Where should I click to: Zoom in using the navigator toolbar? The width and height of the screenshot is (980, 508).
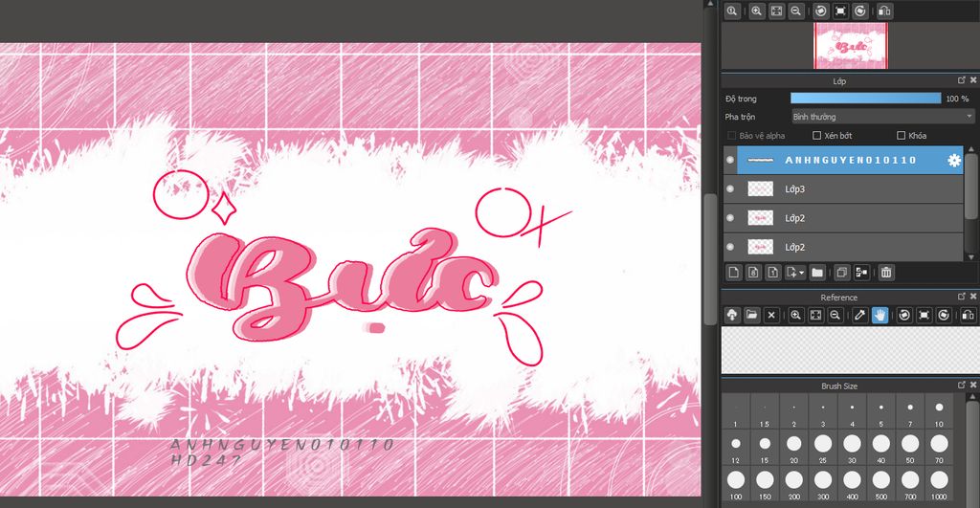(x=757, y=11)
